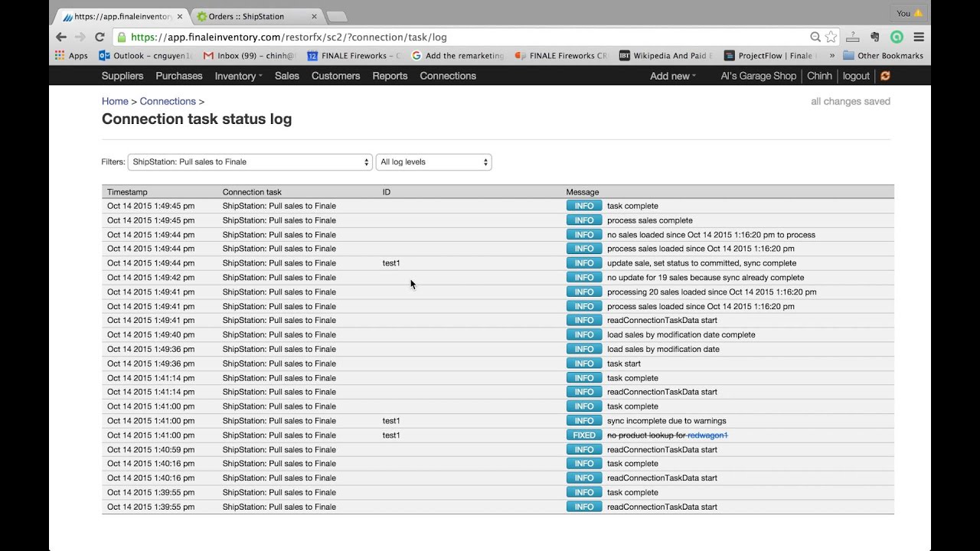Click the FIXED status badge

coord(584,435)
